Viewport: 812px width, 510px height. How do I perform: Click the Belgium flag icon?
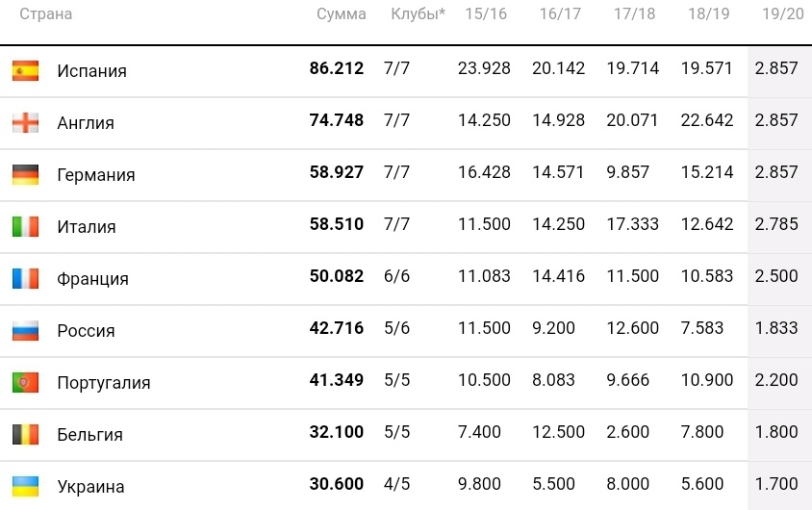(25, 434)
